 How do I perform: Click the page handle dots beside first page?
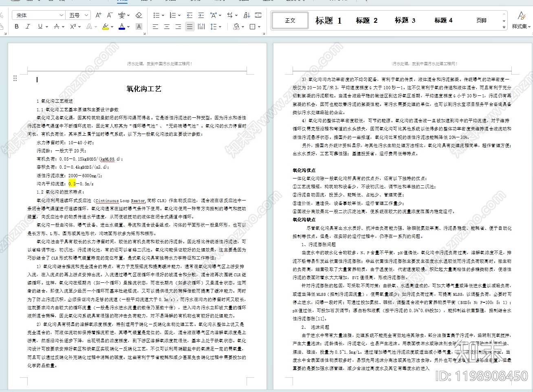click(x=15, y=78)
